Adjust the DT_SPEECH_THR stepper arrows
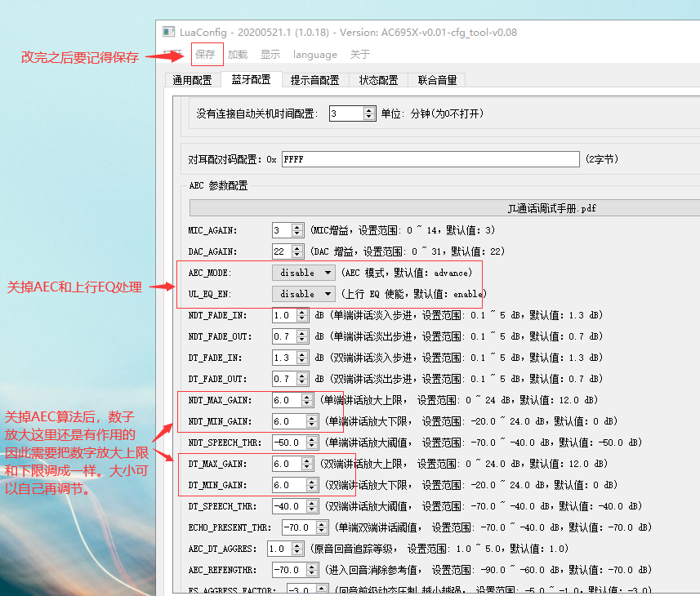700x596 pixels. point(312,506)
